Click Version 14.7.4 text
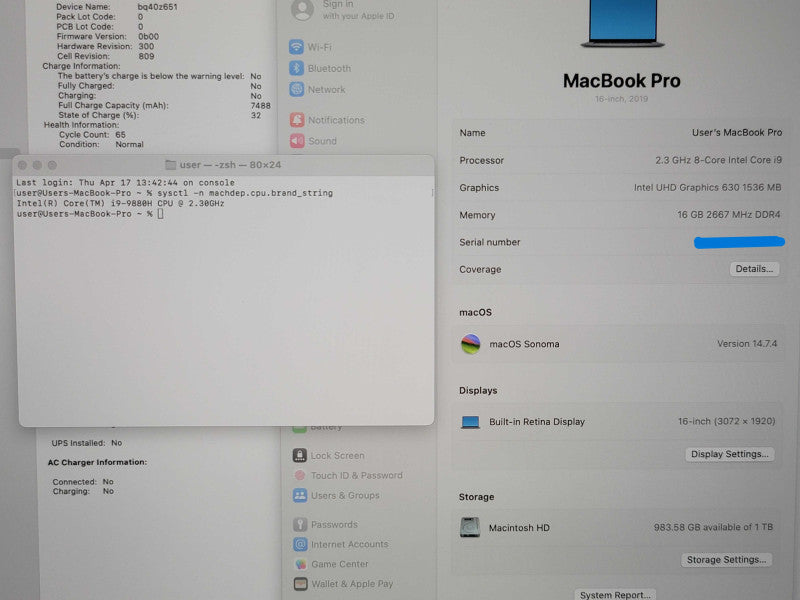Screen dimensions: 800x600 [x=747, y=344]
